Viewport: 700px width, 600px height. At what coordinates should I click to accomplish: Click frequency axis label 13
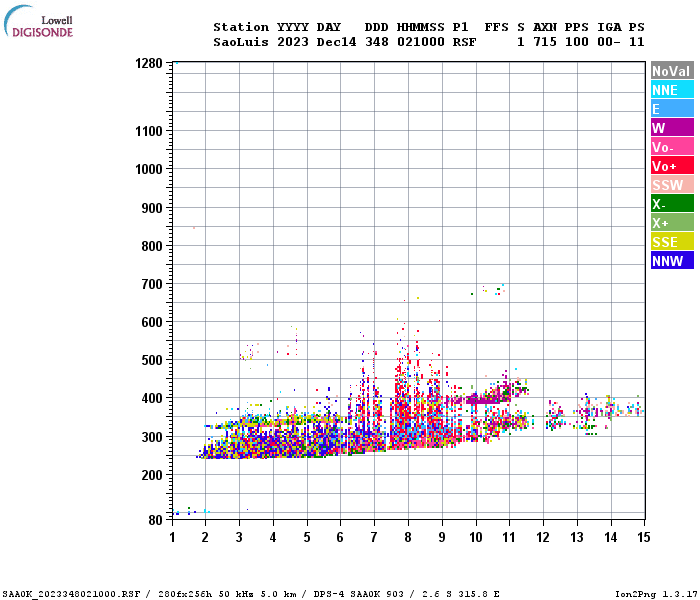coord(577,537)
